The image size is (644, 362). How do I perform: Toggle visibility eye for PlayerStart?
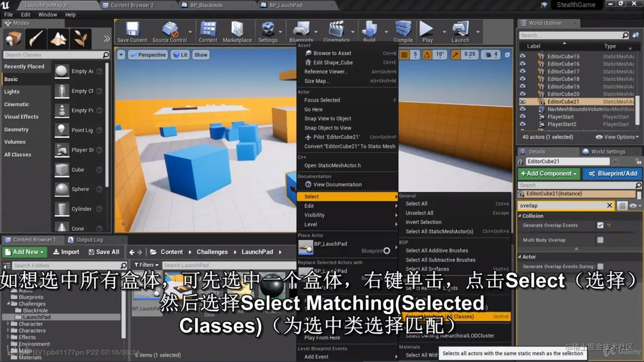523,117
